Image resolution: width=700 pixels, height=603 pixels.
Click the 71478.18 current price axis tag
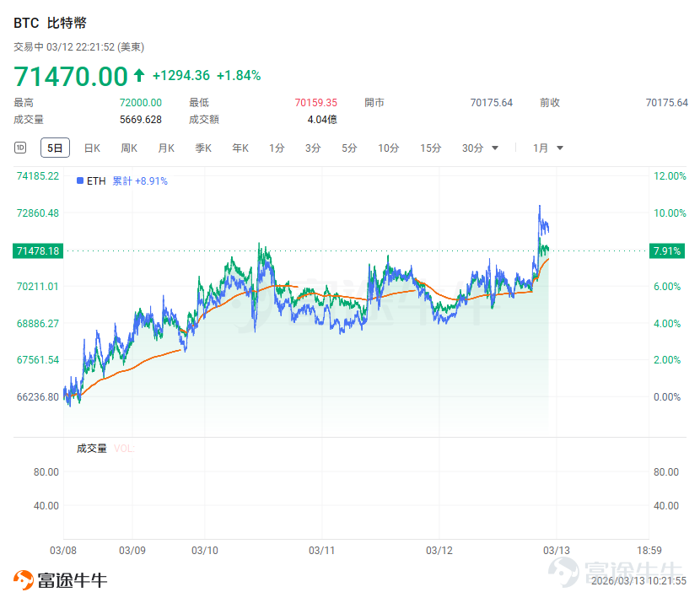coord(38,250)
